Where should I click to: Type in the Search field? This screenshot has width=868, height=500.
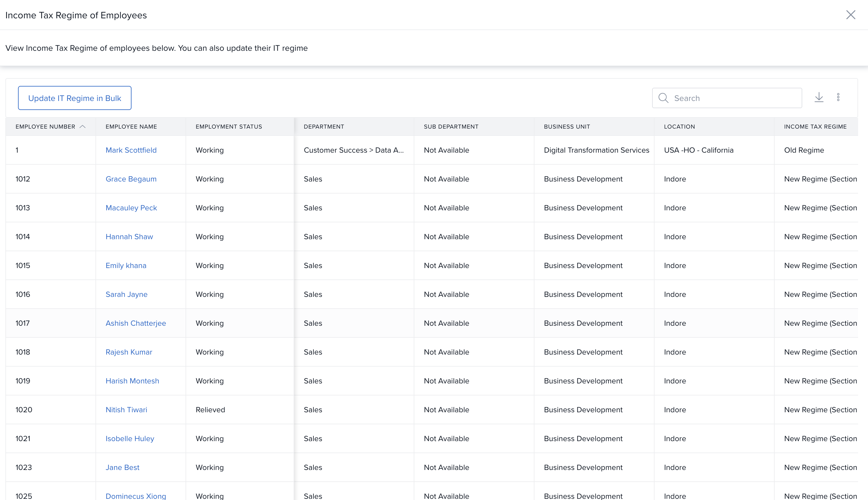(x=734, y=98)
